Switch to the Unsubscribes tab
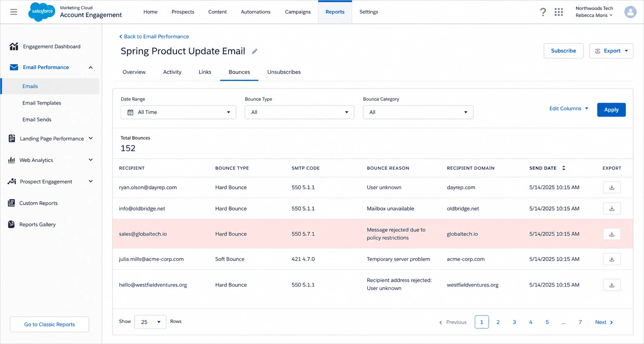 click(284, 72)
